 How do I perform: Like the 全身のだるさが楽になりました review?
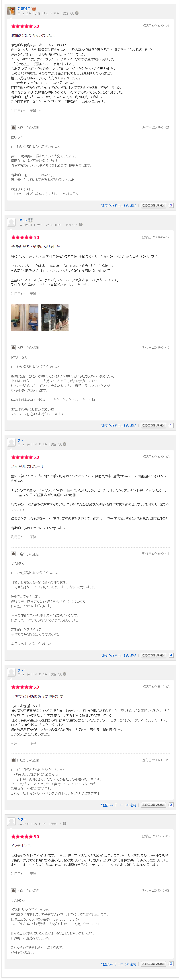tap(153, 425)
